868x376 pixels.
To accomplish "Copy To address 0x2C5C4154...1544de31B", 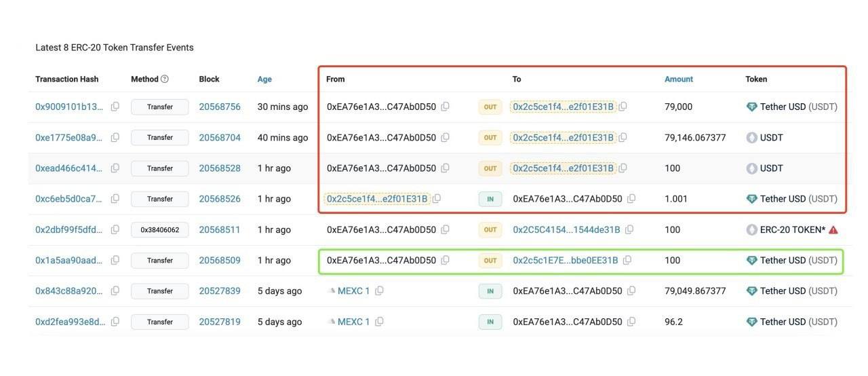I will (629, 230).
